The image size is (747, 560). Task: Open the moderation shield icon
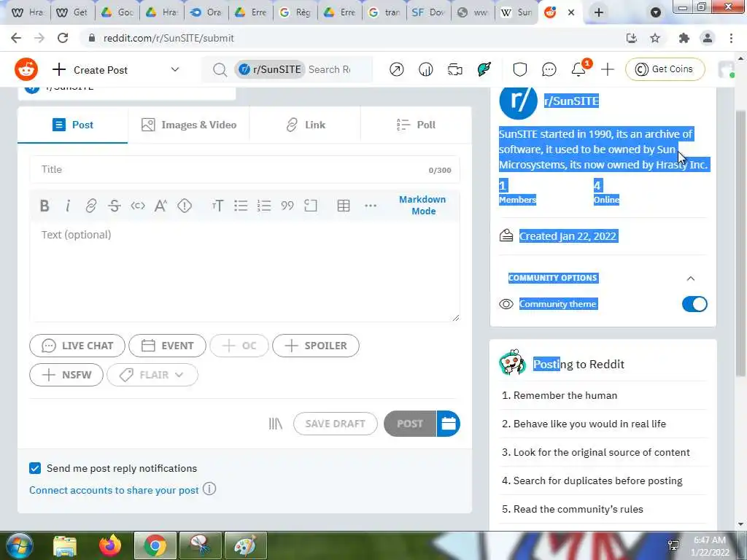click(519, 69)
